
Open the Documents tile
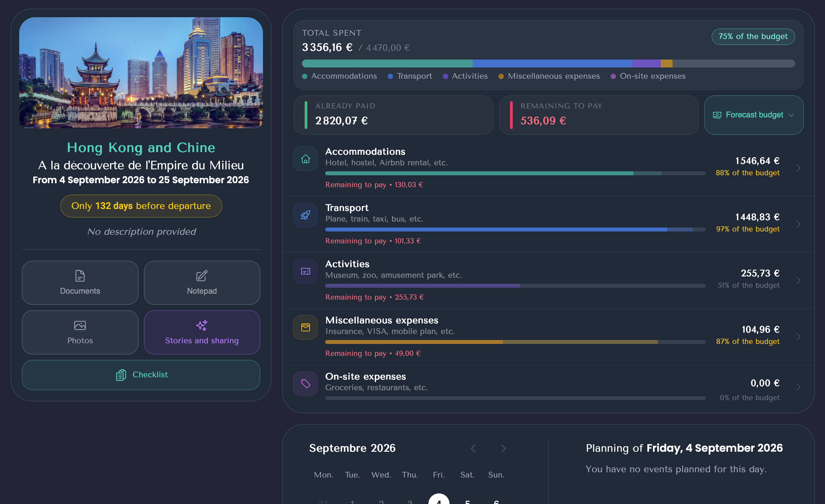pyautogui.click(x=80, y=282)
